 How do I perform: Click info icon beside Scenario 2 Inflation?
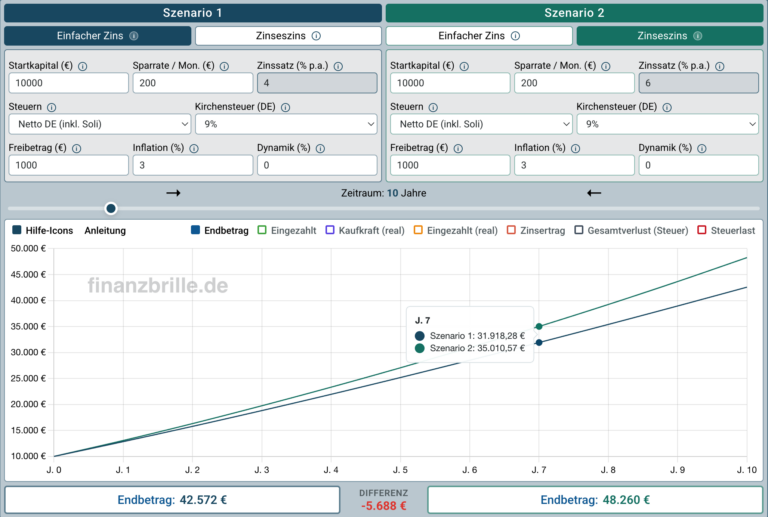(x=576, y=148)
